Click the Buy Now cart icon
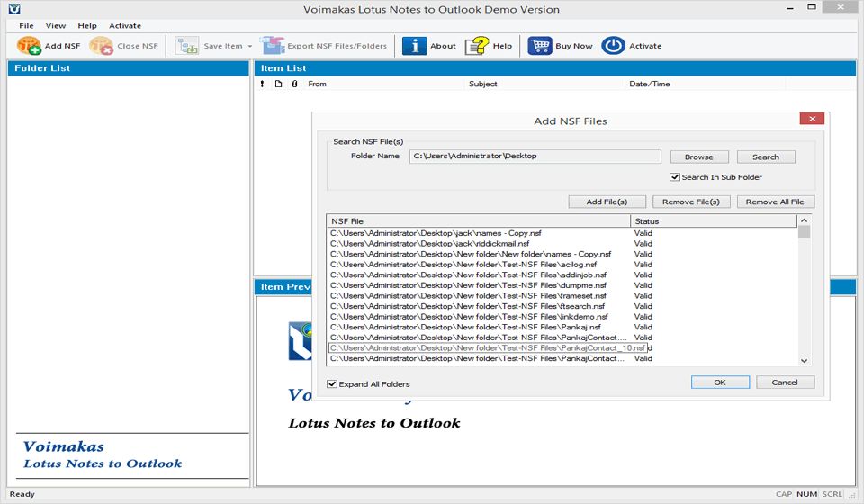864x504 pixels. tap(540, 46)
